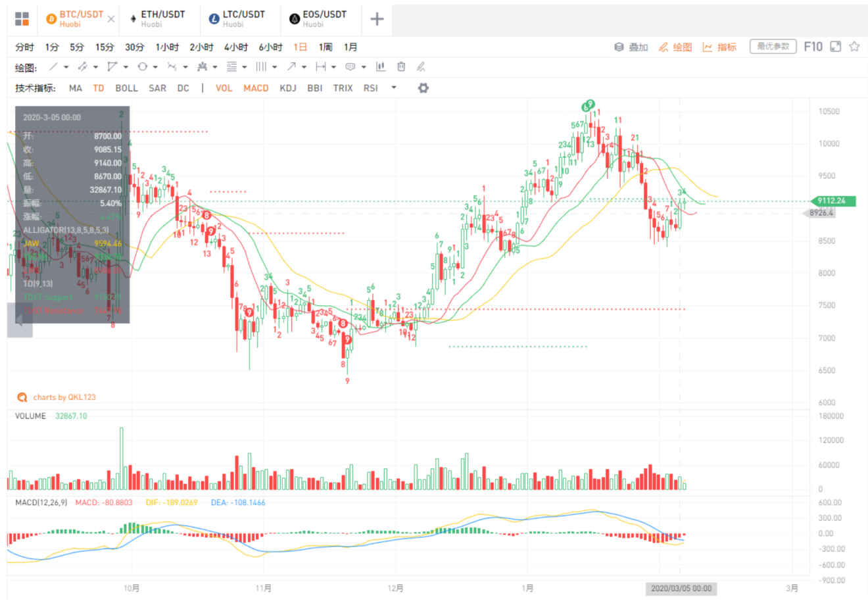Select the wave pattern drawing tool
The width and height of the screenshot is (868, 613).
pyautogui.click(x=172, y=66)
